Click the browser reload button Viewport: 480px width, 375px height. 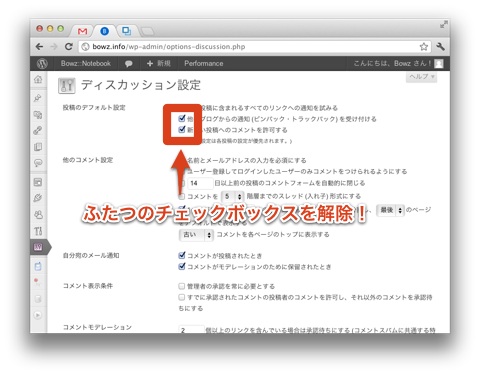coord(69,47)
